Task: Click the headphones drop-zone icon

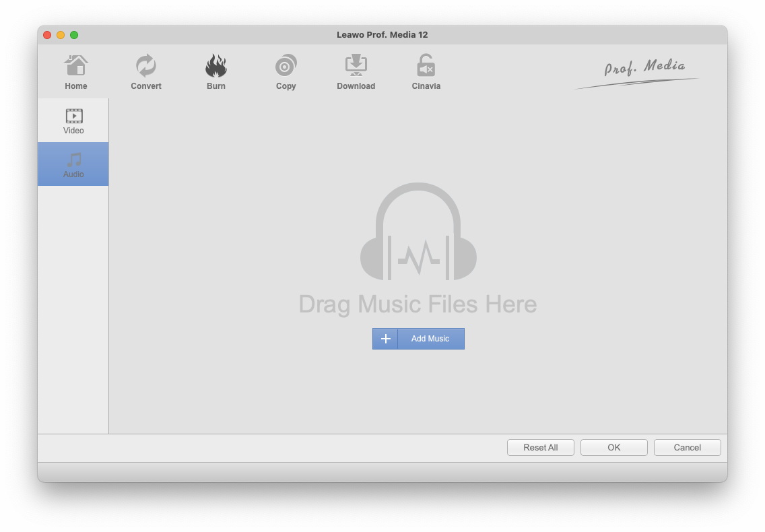Action: point(418,232)
